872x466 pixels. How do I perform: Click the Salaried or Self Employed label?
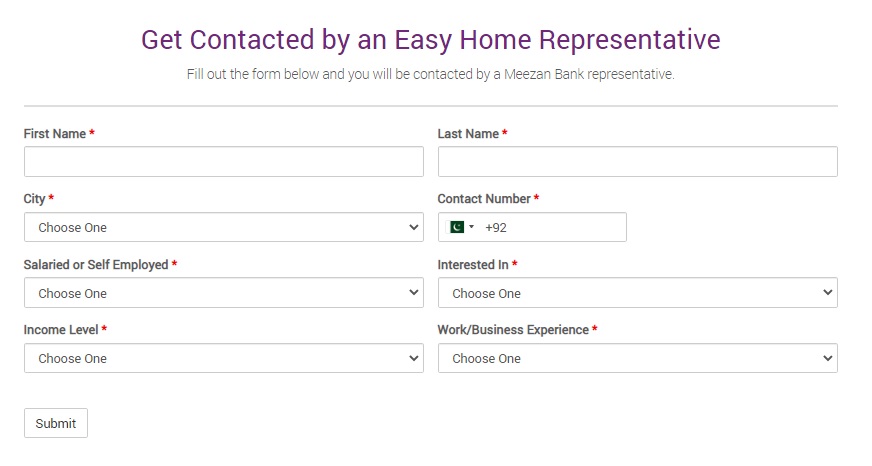coord(96,265)
